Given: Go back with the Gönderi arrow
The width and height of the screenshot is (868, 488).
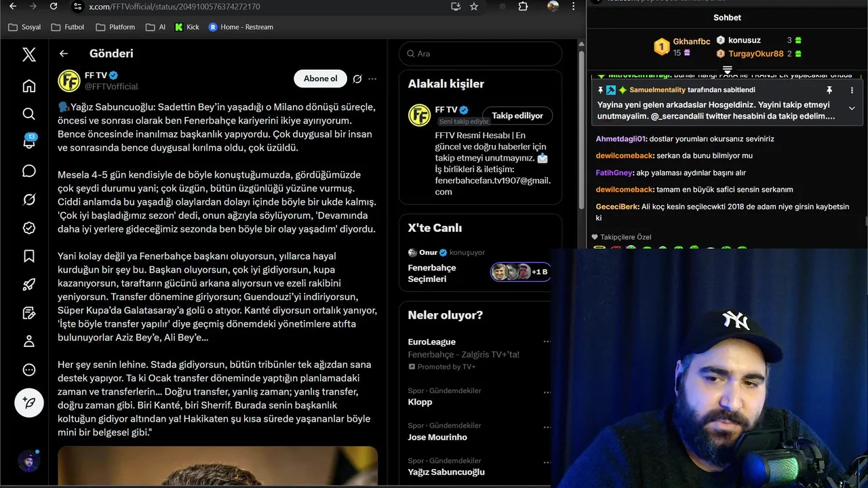Looking at the screenshot, I should point(64,54).
